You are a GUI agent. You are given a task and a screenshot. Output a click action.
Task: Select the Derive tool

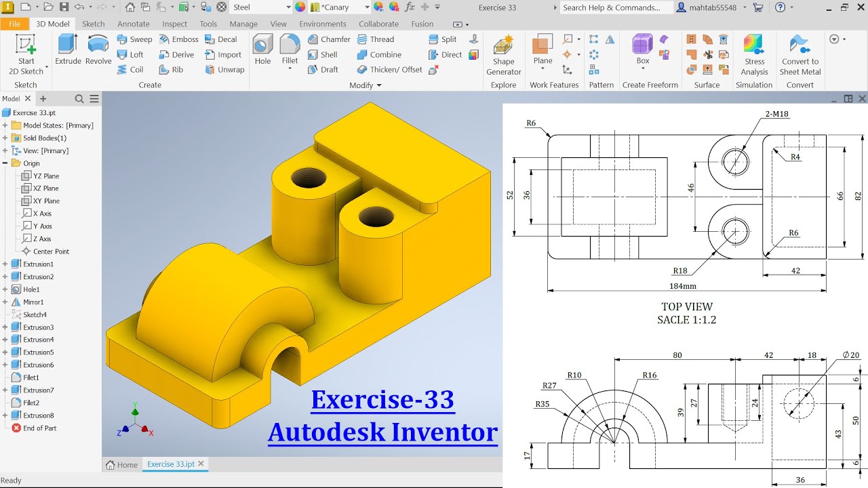point(176,54)
